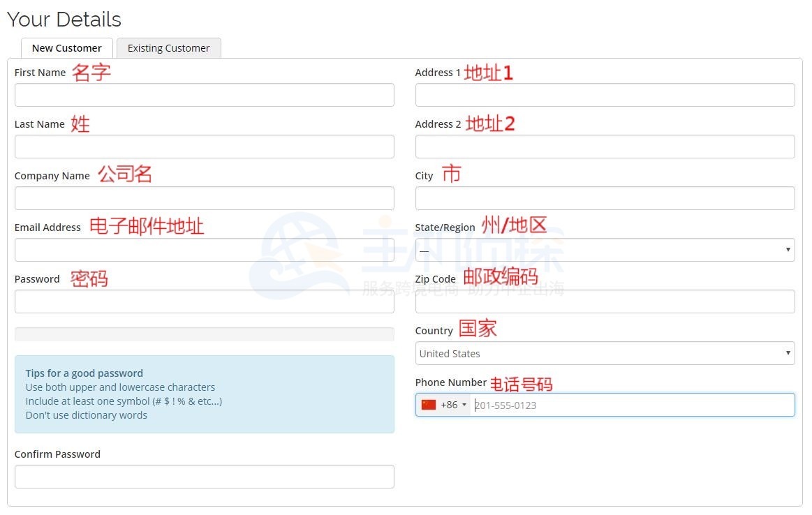Click the First Name input field

pos(205,95)
